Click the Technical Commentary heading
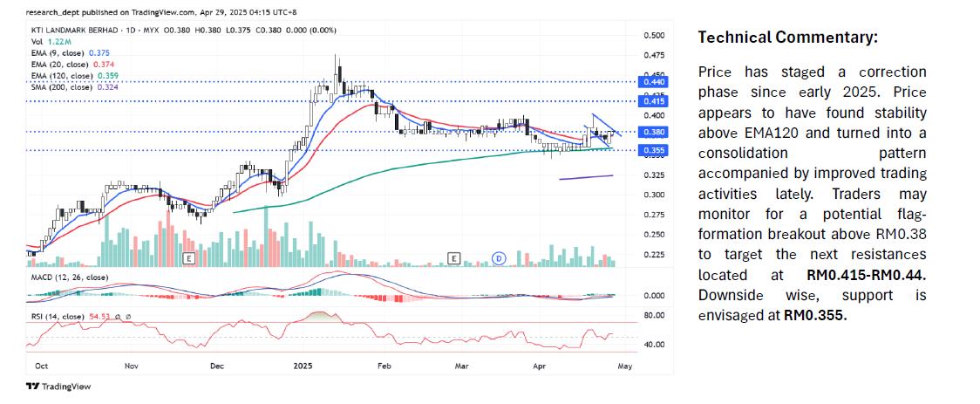The image size is (980, 404). click(787, 38)
